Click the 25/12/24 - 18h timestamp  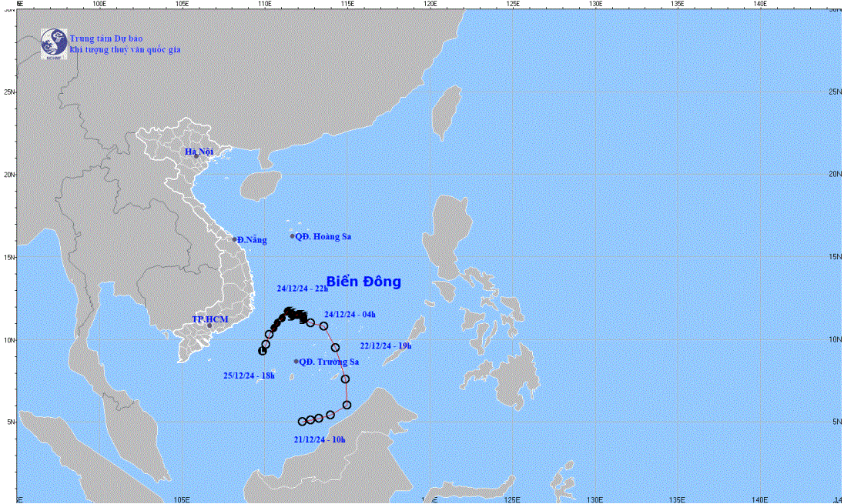[x=249, y=375]
